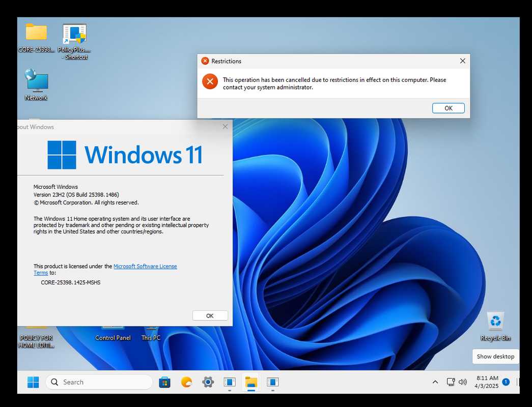Click the Windows 11 logo in About Windows
The width and height of the screenshot is (532, 407).
tap(125, 155)
